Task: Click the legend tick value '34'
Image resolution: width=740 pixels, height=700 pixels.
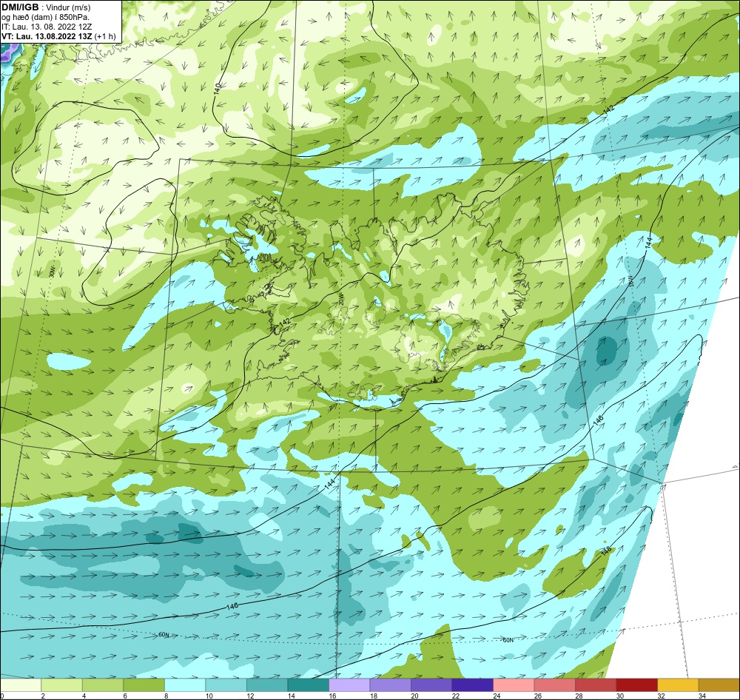Action: 702,696
